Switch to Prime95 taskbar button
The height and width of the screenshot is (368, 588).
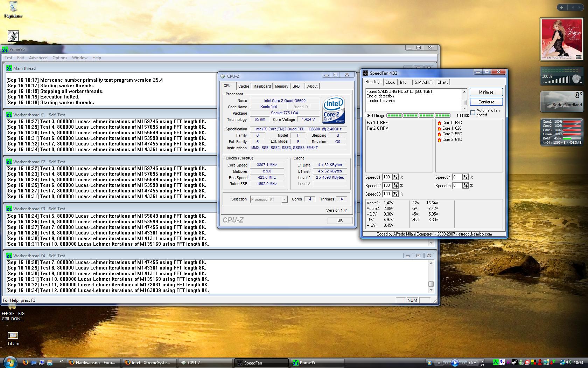click(x=317, y=363)
